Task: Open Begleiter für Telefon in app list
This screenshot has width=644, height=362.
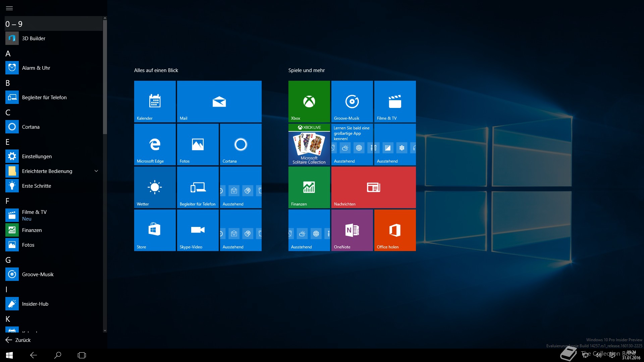Action: coord(54,97)
